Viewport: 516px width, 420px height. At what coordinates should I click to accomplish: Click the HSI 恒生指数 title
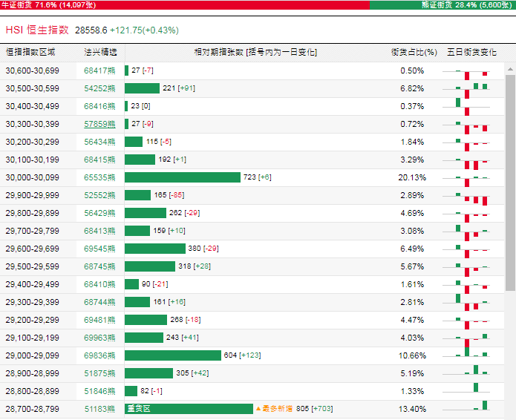point(37,30)
